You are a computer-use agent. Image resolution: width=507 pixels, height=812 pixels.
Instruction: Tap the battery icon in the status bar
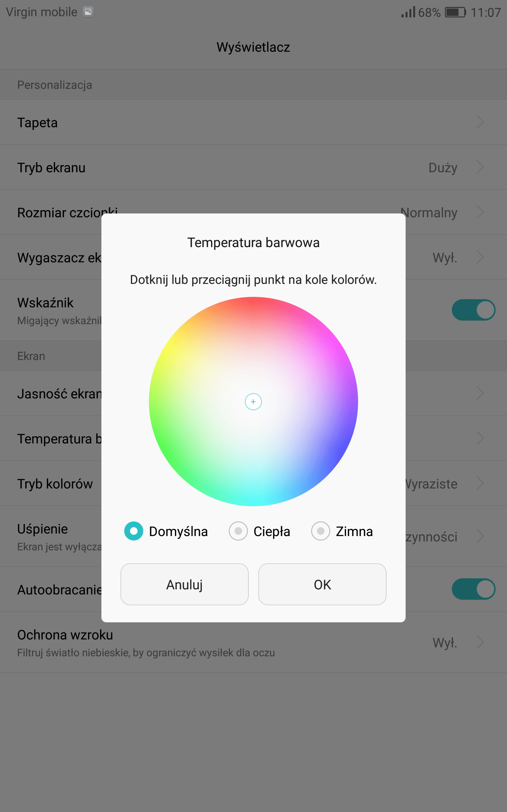click(455, 12)
